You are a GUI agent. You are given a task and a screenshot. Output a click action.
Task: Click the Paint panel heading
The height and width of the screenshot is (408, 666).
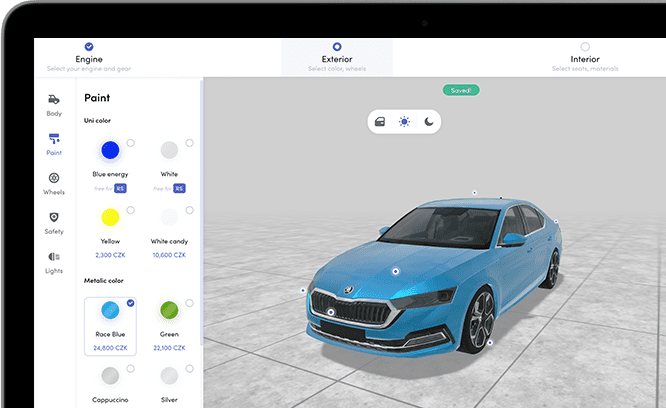97,98
